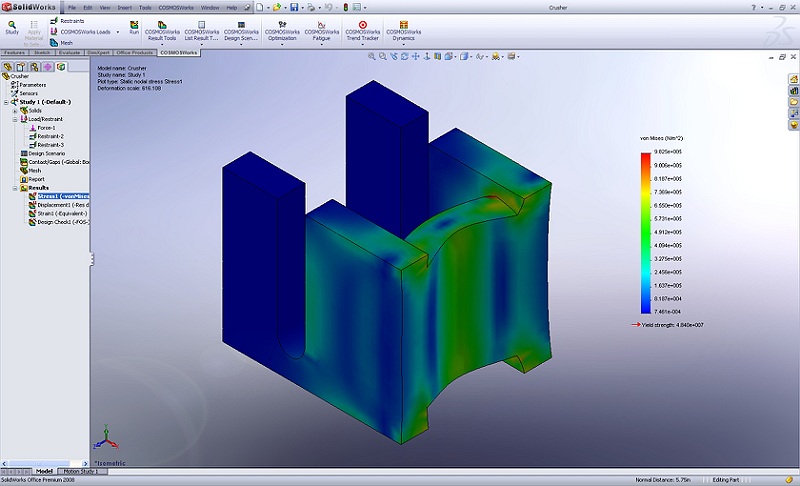Click the Study icon in the COSMOSWorks toolbar

(x=12, y=24)
